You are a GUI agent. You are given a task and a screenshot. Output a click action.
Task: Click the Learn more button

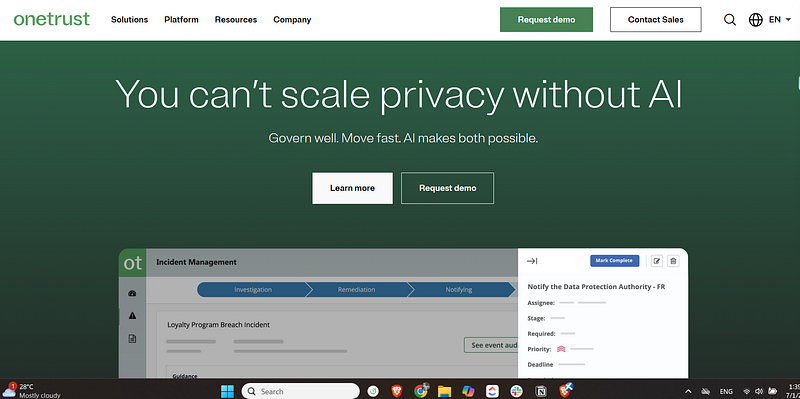pos(353,188)
